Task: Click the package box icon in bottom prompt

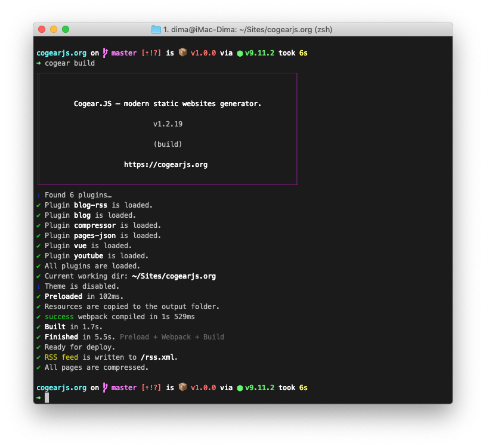Action: point(183,387)
